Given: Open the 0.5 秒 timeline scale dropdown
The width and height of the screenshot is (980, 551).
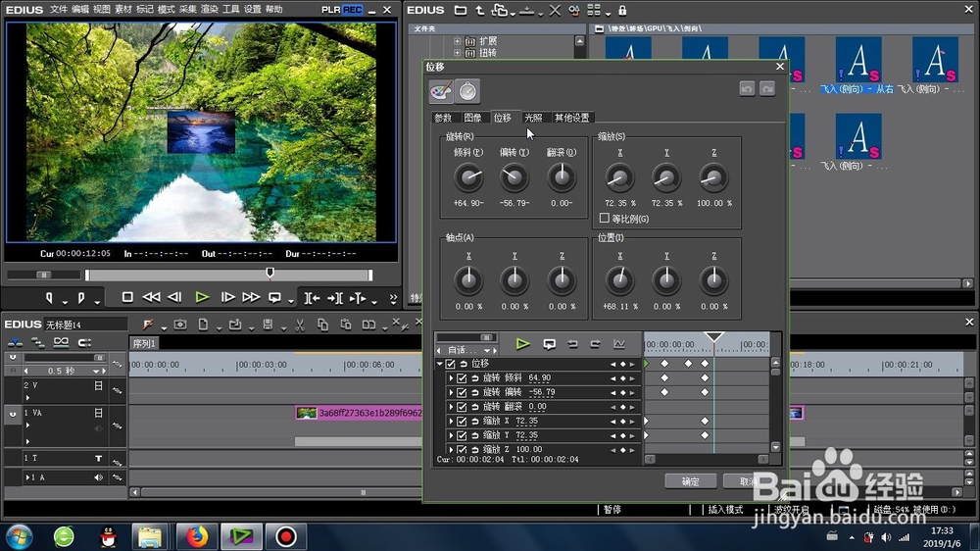Looking at the screenshot, I should 96,371.
